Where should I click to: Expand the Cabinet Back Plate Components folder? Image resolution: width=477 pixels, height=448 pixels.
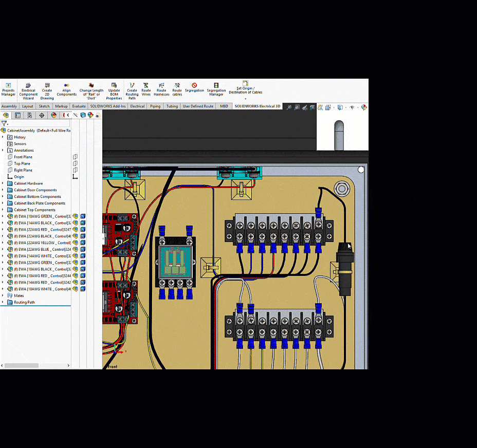[x=3, y=203]
